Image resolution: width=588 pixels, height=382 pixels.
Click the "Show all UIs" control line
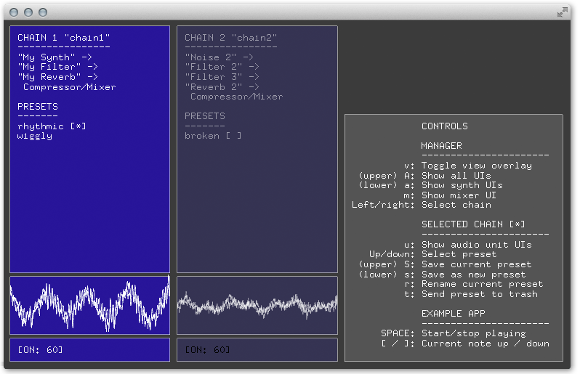coord(424,176)
